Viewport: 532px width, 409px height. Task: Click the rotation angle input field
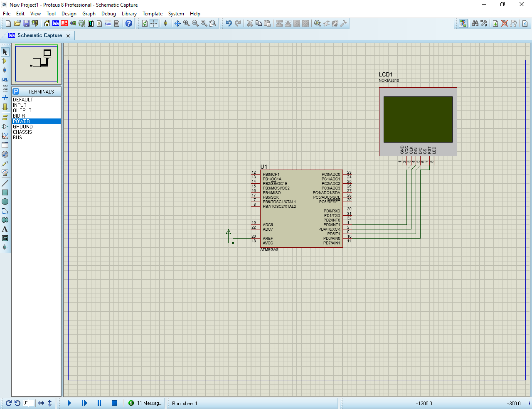tap(28, 403)
